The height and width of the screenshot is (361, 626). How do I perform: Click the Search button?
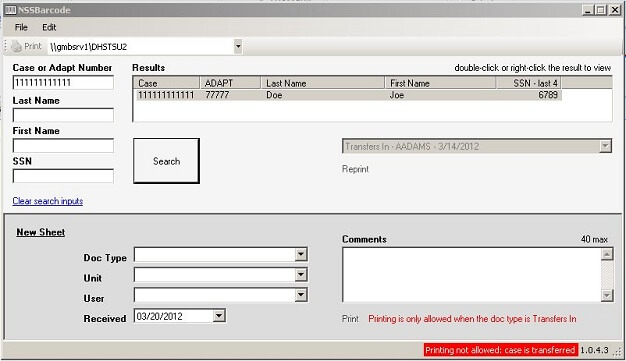[x=166, y=161]
